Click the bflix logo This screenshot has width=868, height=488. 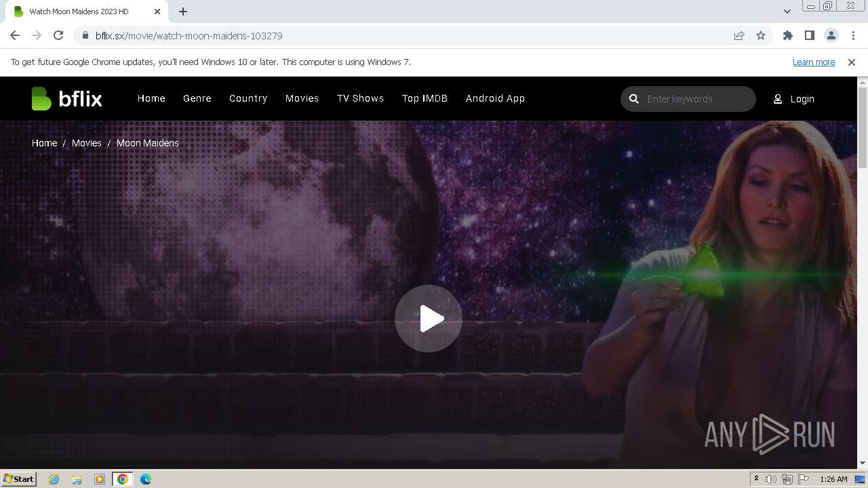[x=66, y=99]
